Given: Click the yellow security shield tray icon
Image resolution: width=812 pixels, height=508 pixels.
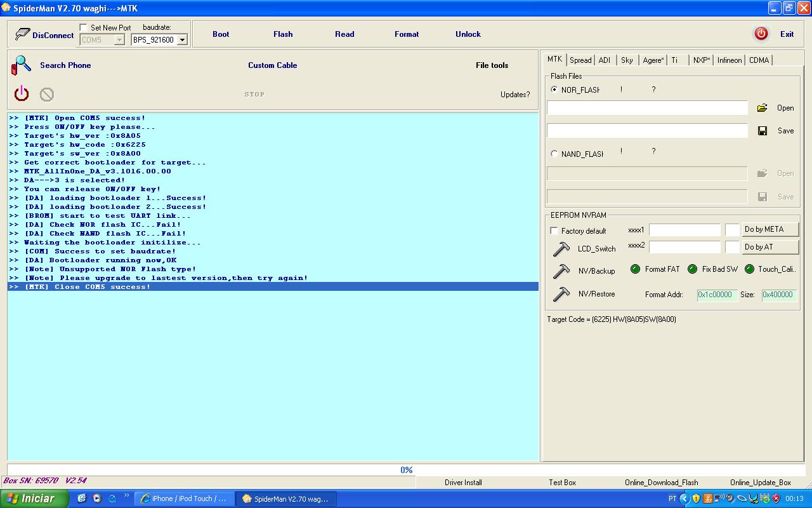Looking at the screenshot, I should [696, 498].
